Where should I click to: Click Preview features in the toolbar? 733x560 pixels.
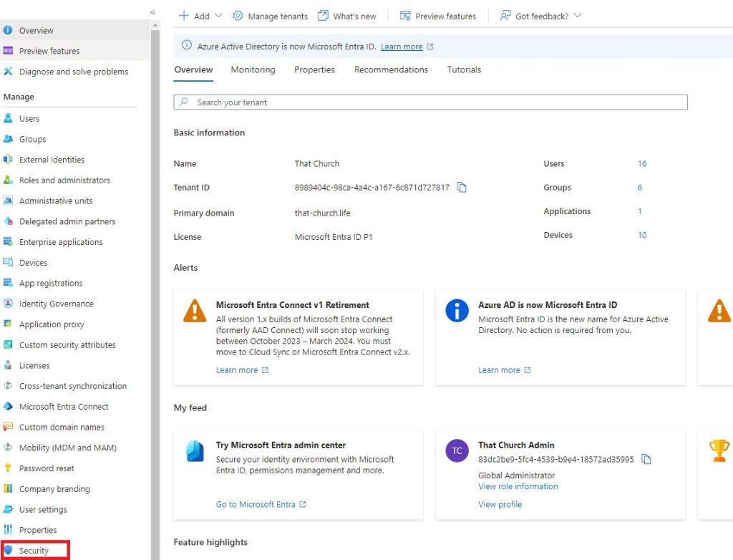tap(438, 16)
